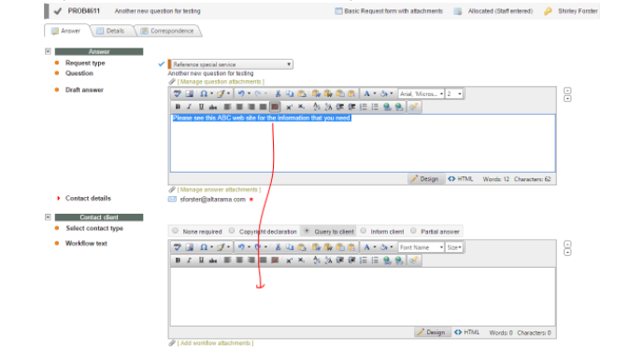Image resolution: width=644 pixels, height=351 pixels.
Task: Click cut scissors icon in Workflow text toolbar
Action: pos(278,247)
